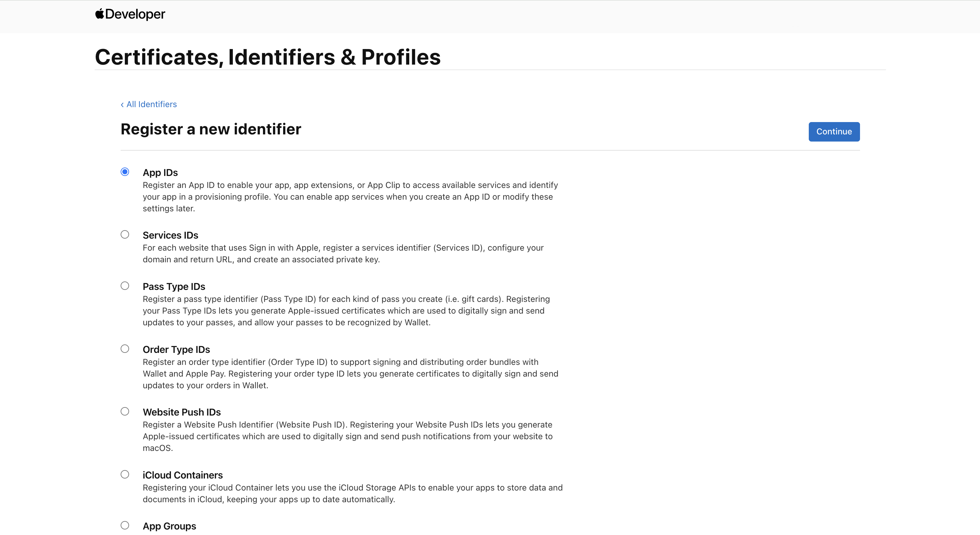Viewport: 980px width, 535px height.
Task: Select the iCloud Containers radio button
Action: click(x=125, y=475)
